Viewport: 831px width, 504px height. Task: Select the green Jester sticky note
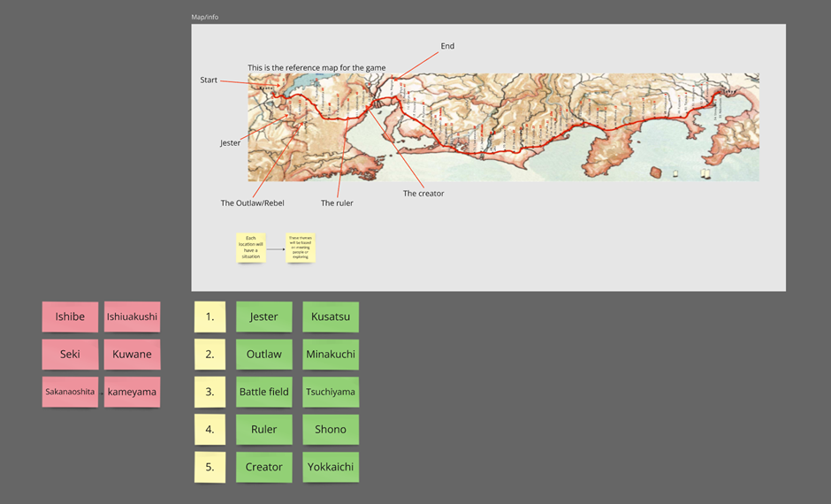(x=263, y=317)
